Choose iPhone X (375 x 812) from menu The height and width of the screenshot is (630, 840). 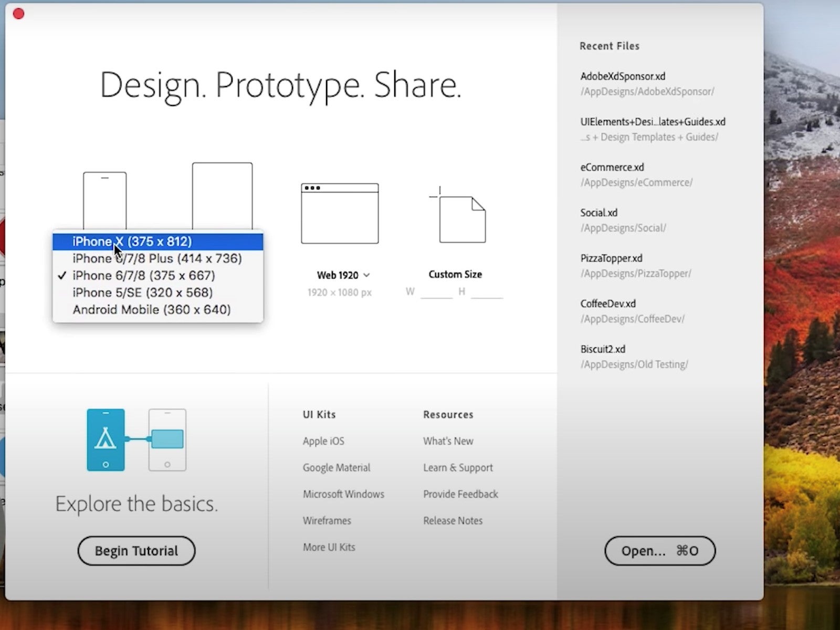(157, 241)
